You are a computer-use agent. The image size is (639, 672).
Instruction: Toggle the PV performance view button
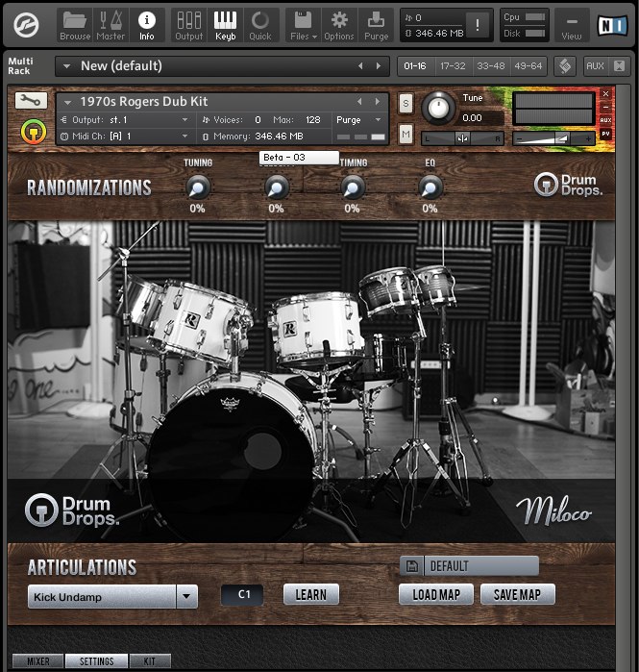tap(605, 135)
